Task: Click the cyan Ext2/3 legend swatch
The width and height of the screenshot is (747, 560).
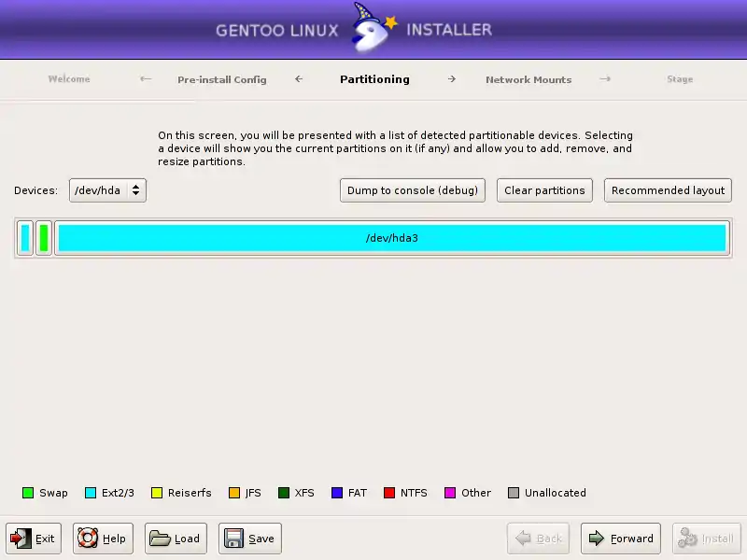Action: 91,493
